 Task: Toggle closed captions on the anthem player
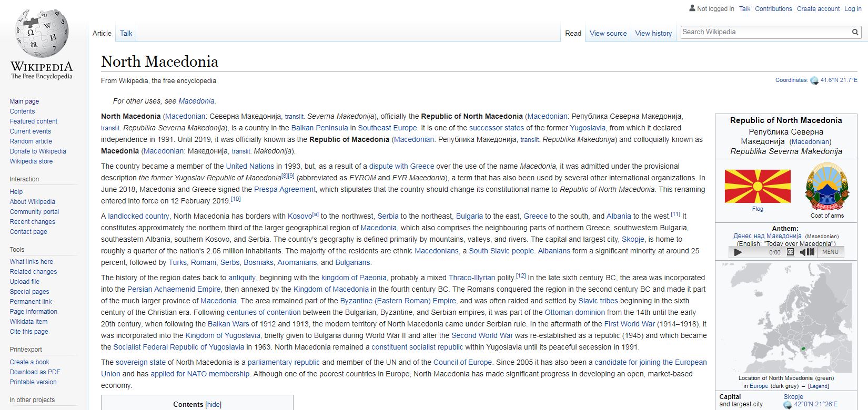(790, 252)
